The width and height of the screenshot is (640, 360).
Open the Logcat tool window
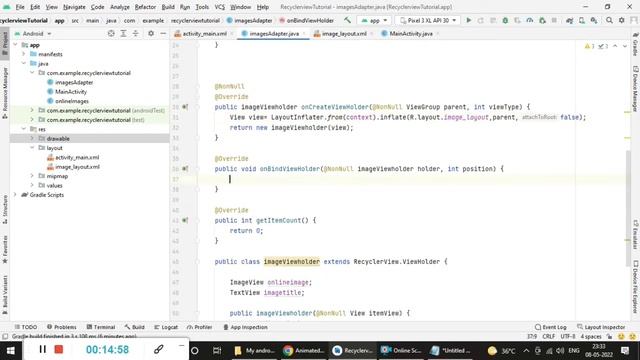pos(166,327)
